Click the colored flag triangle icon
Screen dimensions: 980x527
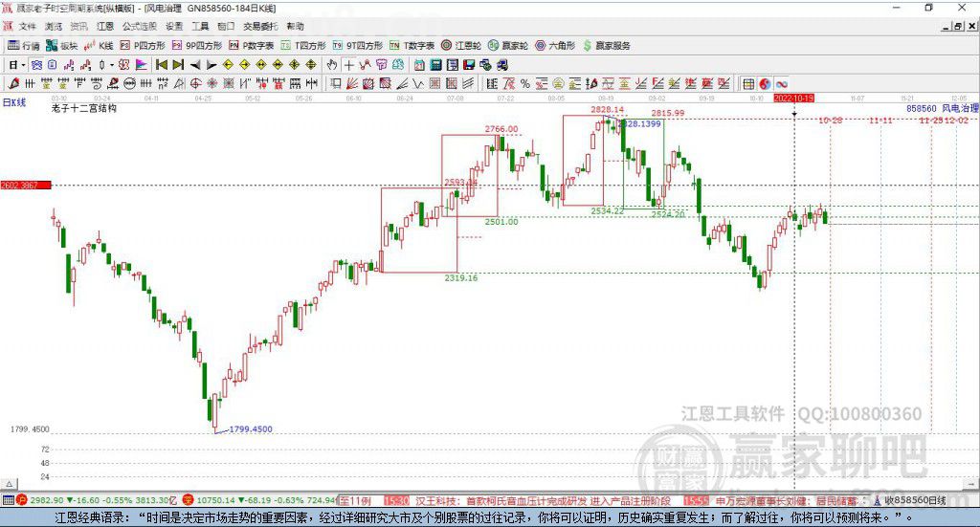click(142, 65)
